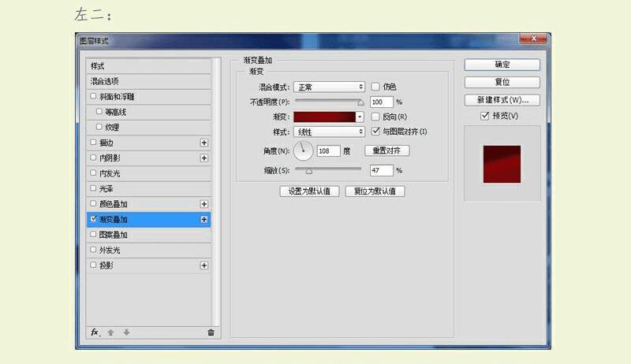Image resolution: width=631 pixels, height=364 pixels.
Task: Delete effect using the trash icon
Action: point(211,332)
